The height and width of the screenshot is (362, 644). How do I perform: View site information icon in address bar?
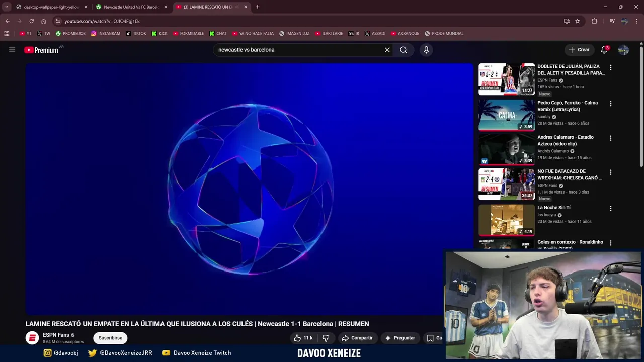pos(58,21)
